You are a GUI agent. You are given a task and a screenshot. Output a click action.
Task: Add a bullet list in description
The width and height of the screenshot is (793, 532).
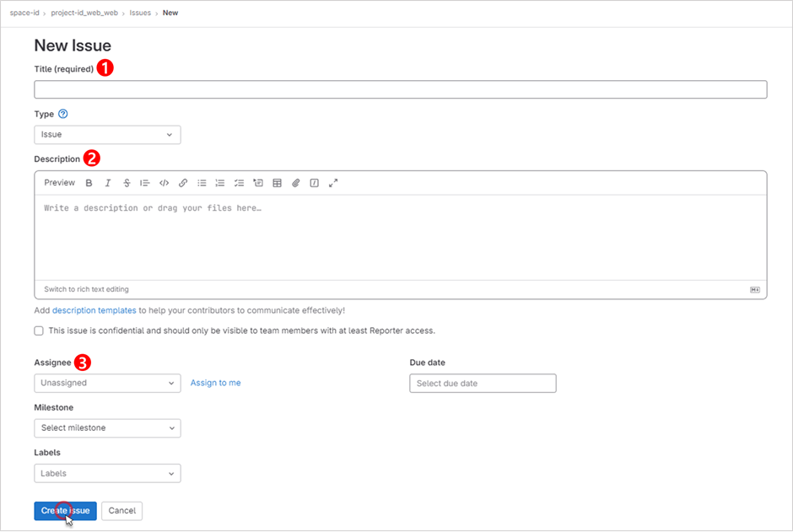[x=202, y=183]
